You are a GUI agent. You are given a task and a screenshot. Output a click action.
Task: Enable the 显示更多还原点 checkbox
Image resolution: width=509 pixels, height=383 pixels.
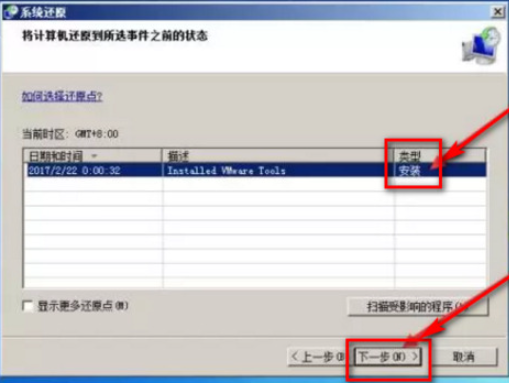28,306
